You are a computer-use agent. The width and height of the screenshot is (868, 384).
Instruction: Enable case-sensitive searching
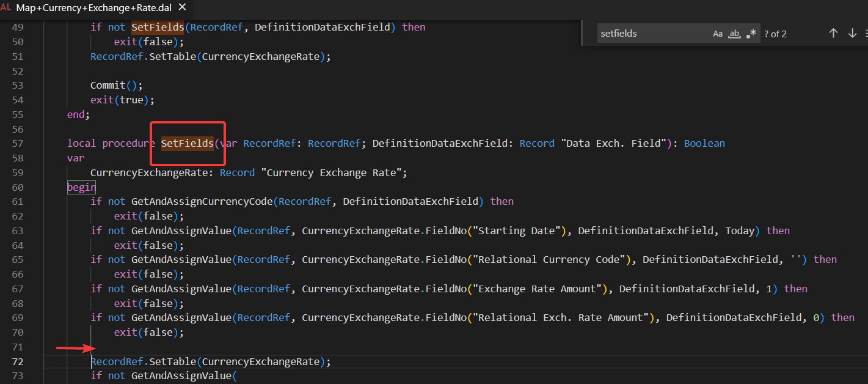pyautogui.click(x=718, y=34)
